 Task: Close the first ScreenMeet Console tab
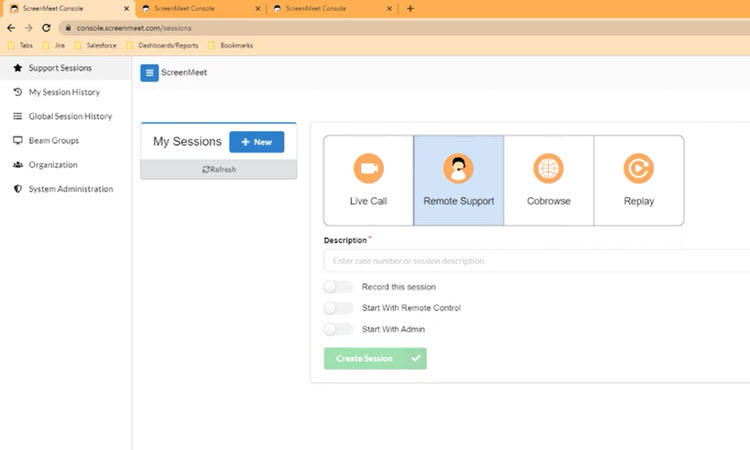pyautogui.click(x=126, y=9)
